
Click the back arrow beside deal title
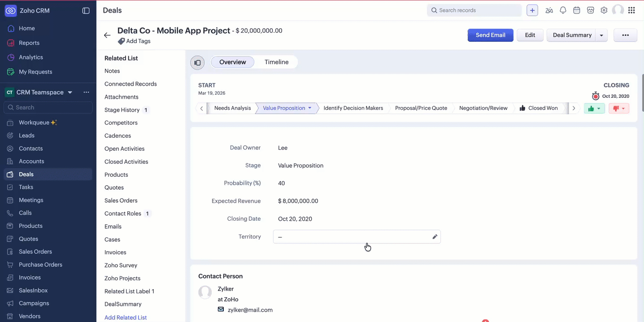tap(107, 35)
